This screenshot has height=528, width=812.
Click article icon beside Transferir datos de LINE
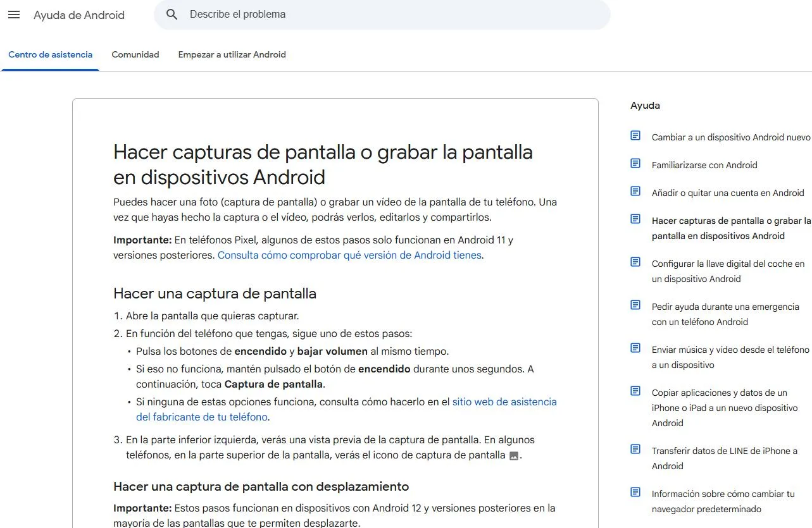pyautogui.click(x=635, y=450)
